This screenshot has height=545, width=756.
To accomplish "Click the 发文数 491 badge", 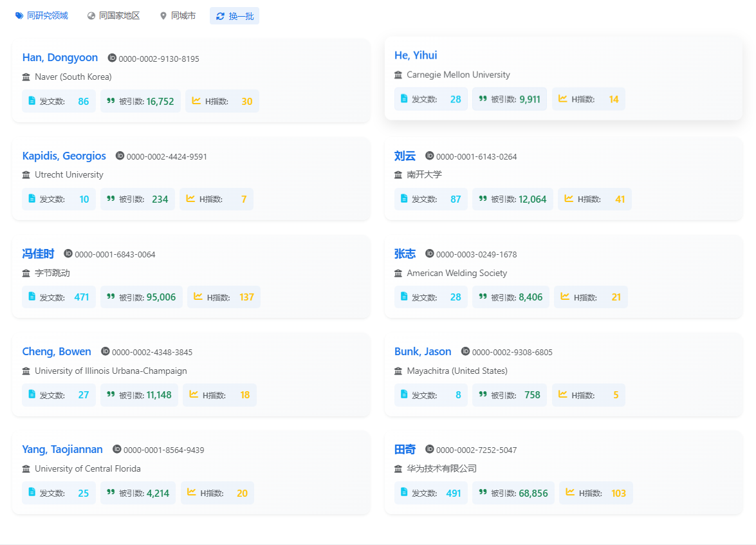I will [430, 493].
